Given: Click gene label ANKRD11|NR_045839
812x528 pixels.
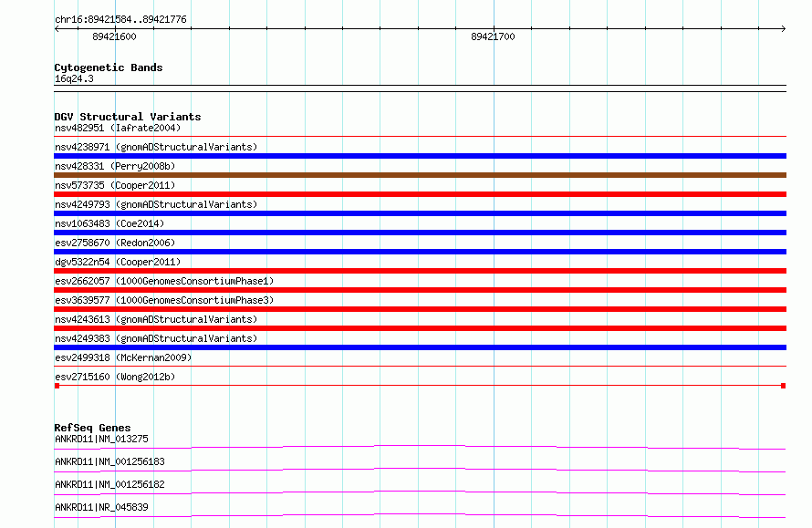Looking at the screenshot, I should point(101,507).
